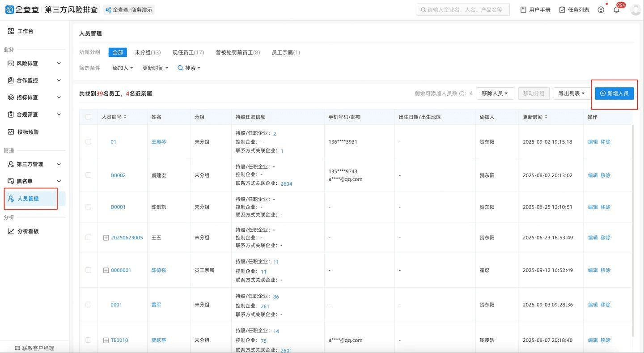The image size is (644, 353).
Task: Open notifications bell with 99+ badge
Action: pos(617,9)
